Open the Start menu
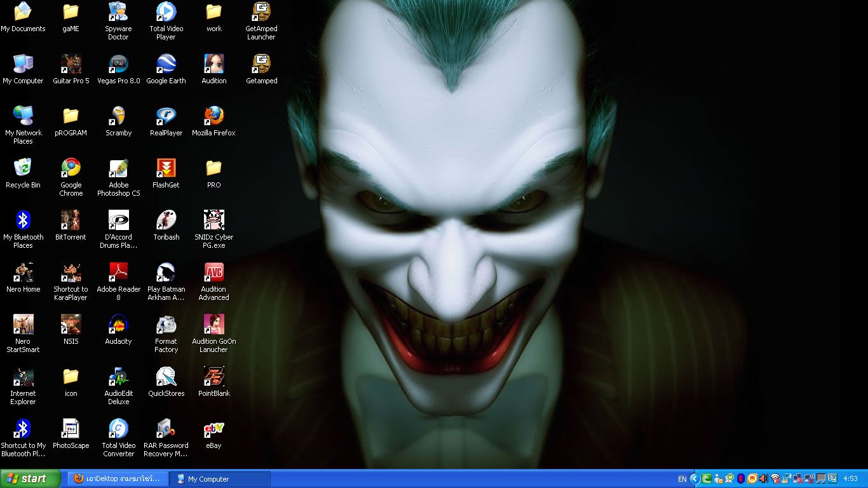Image resolution: width=868 pixels, height=488 pixels. click(31, 478)
